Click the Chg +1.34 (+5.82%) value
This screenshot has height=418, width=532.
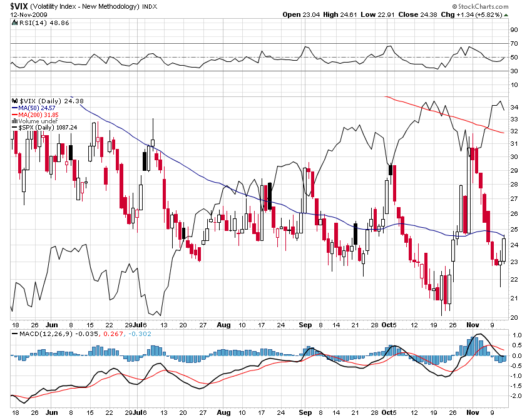pyautogui.click(x=472, y=15)
